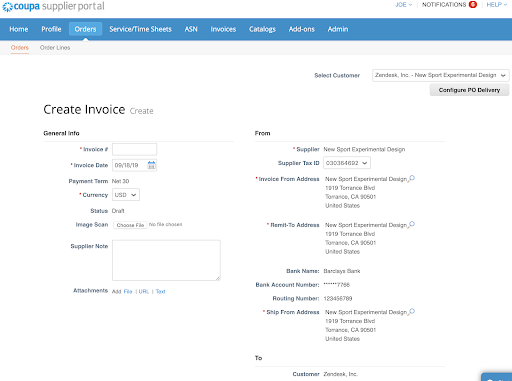Open the JOE user menu

[403, 5]
